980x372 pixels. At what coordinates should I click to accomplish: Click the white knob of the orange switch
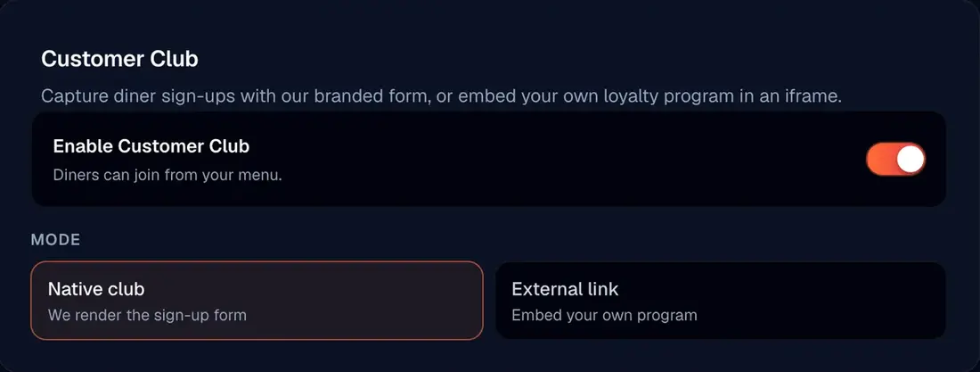point(910,159)
